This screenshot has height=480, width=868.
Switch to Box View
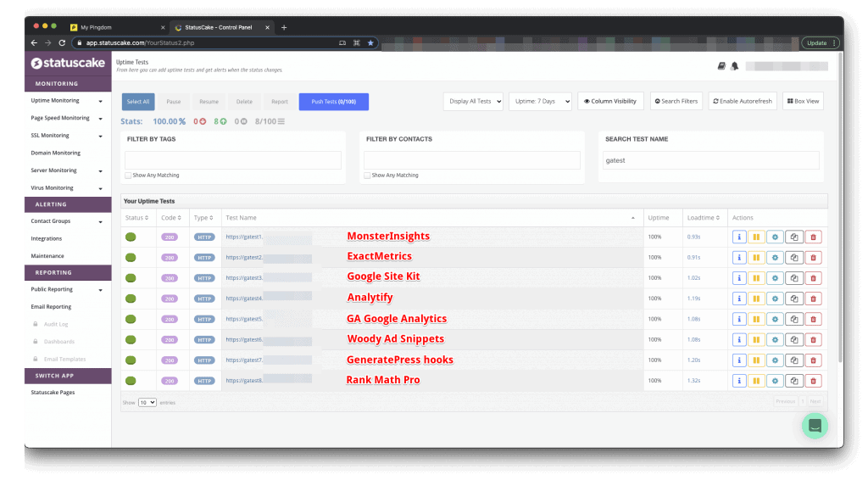click(x=804, y=101)
